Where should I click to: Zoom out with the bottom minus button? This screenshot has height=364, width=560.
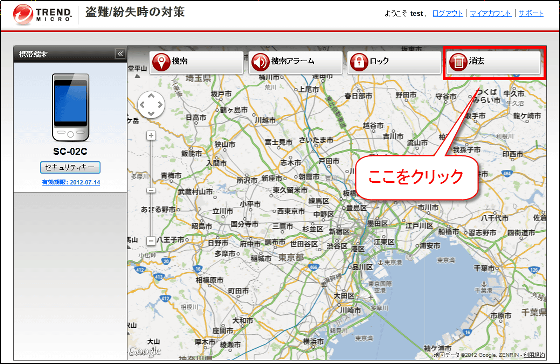151,240
